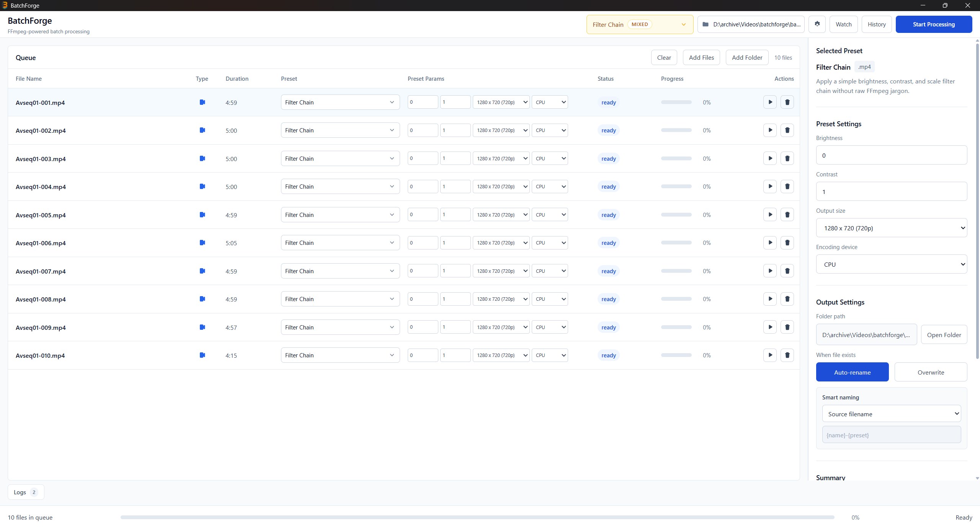This screenshot has height=528, width=980.
Task: Delete Avseq01-001.mp4 using its trash icon
Action: click(787, 102)
